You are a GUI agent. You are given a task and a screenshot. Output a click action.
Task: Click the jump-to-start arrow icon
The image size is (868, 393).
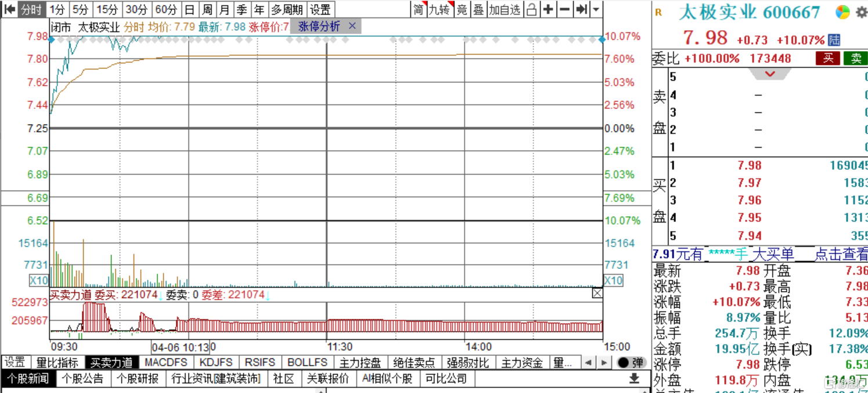pyautogui.click(x=9, y=9)
